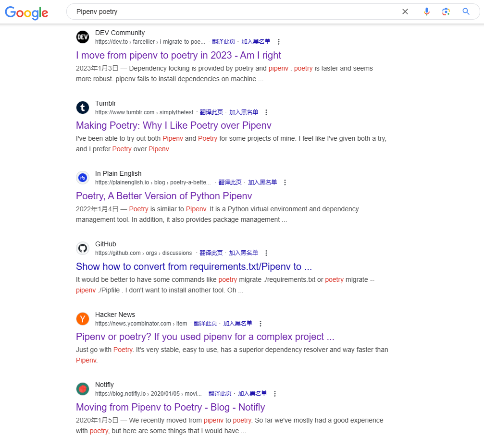
Task: Click snippet 'It would be better to have some commands'
Action: click(x=225, y=285)
